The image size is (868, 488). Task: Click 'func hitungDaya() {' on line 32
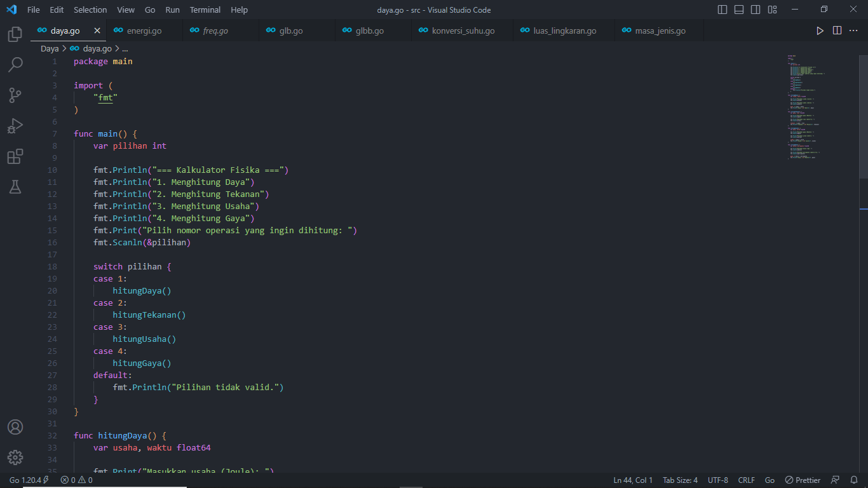[120, 436]
